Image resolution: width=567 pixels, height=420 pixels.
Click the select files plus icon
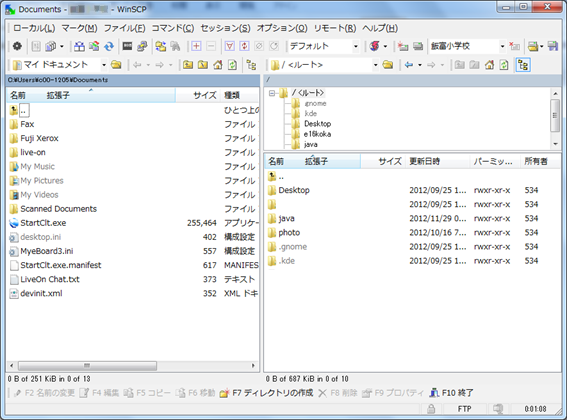[x=196, y=46]
